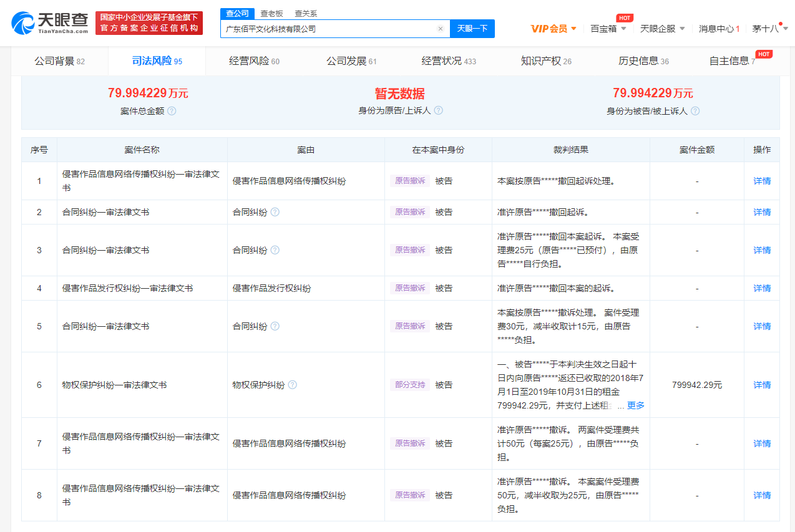Clear the search box with the X icon

(x=440, y=29)
